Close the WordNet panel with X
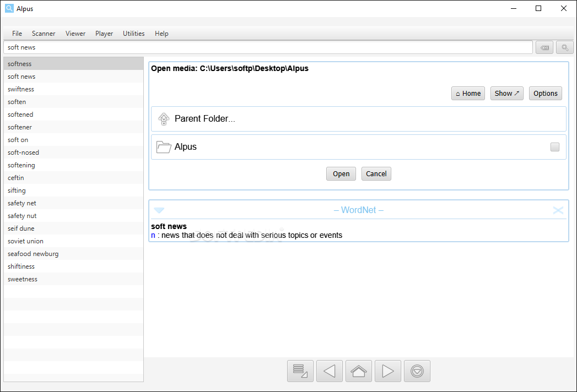This screenshot has width=577, height=392. (558, 210)
